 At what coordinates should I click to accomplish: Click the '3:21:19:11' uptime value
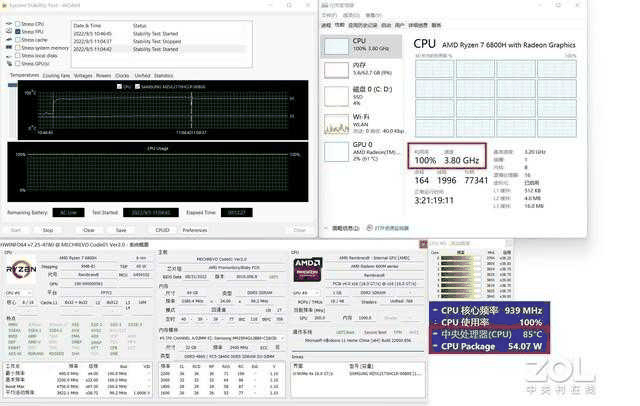434,200
